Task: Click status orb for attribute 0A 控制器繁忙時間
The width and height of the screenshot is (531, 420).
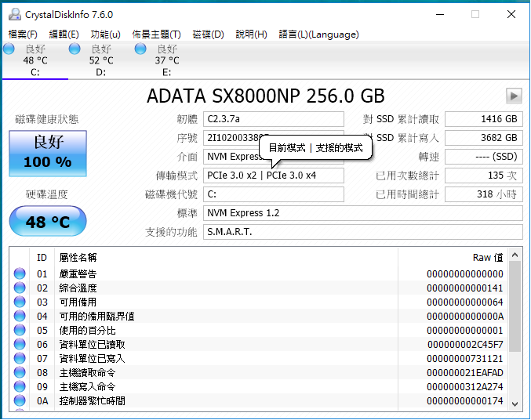Action: tap(20, 400)
